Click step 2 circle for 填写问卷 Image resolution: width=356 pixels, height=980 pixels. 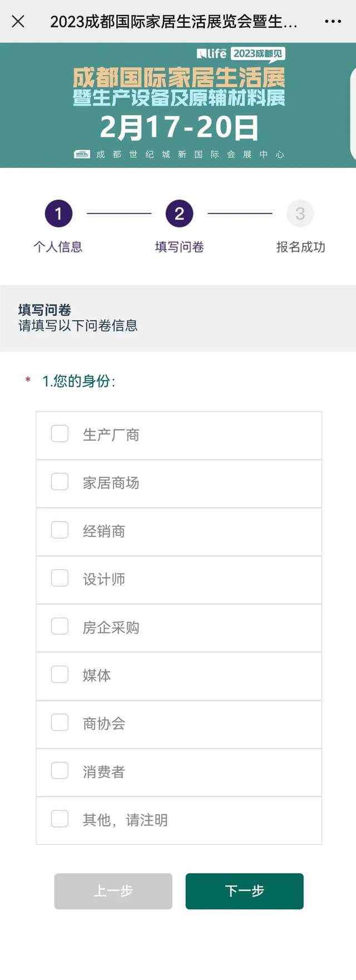pyautogui.click(x=179, y=214)
